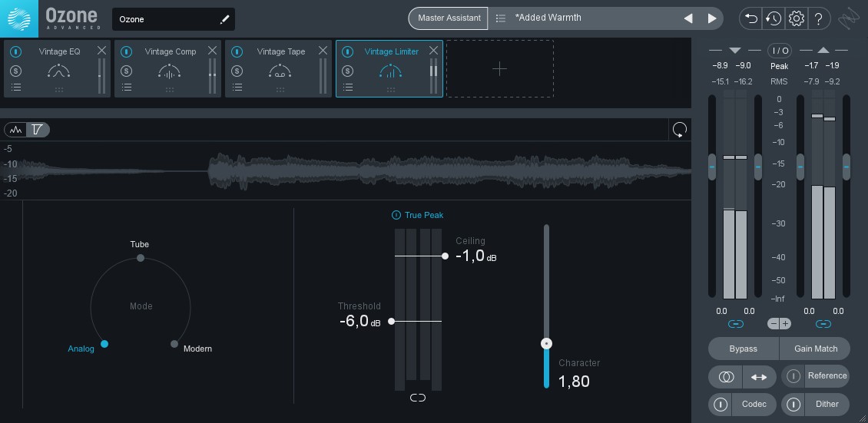Edit the Ozone preset name pencil icon
The height and width of the screenshot is (423, 868).
tap(224, 19)
